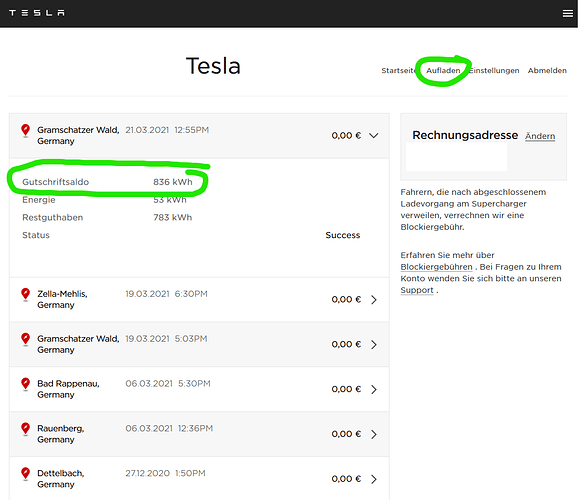The width and height of the screenshot is (578, 500).
Task: Click the 19.03.2021 5:03PM date
Action: point(166,338)
